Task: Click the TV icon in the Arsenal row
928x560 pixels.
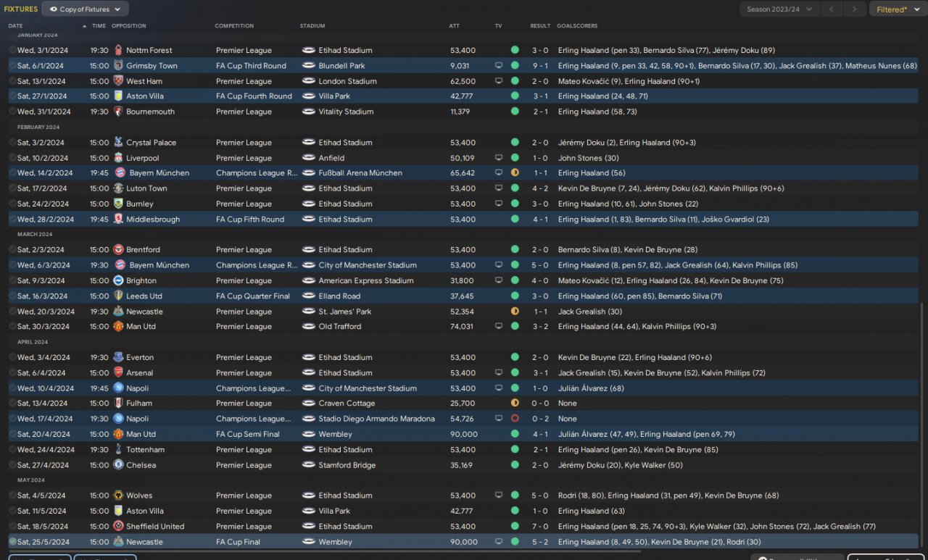Action: (x=499, y=373)
